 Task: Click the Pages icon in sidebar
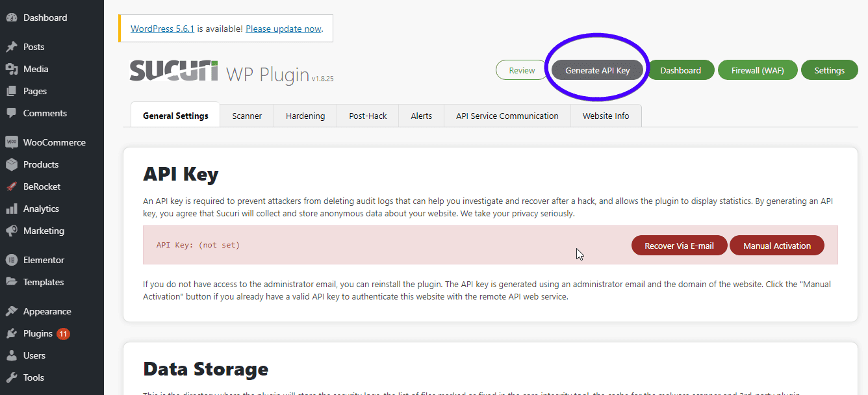pyautogui.click(x=11, y=91)
